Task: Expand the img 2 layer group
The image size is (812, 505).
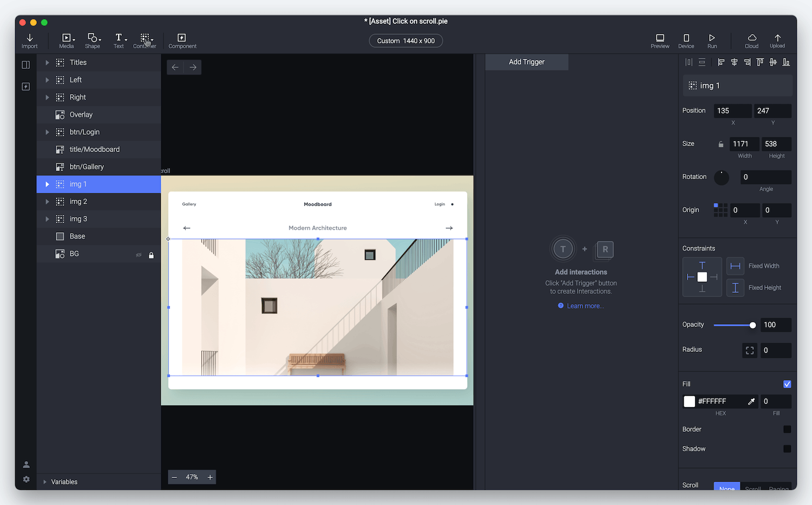Action: point(47,202)
